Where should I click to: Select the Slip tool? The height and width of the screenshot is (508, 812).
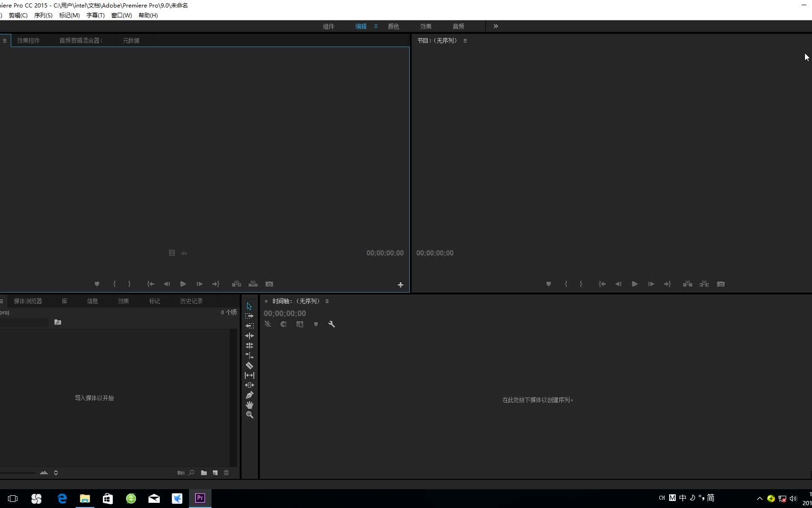coord(249,375)
